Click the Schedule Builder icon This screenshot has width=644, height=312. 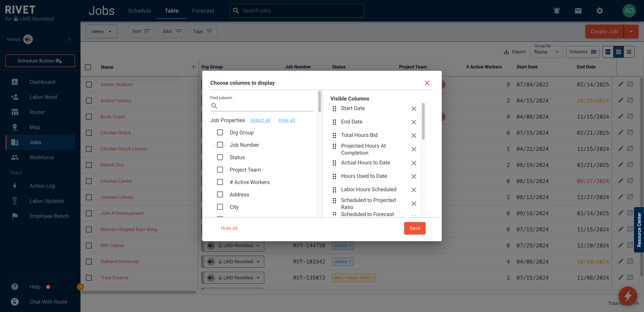(x=59, y=61)
